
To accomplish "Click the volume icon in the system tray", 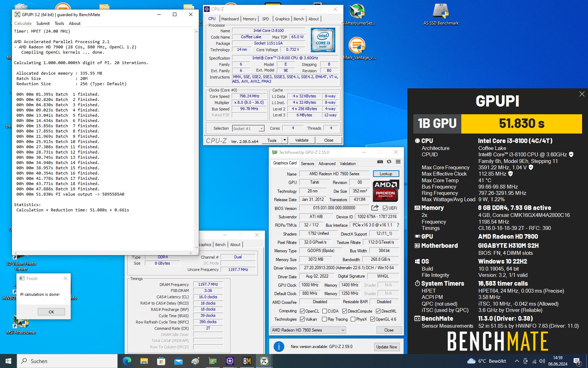I will click(542, 361).
